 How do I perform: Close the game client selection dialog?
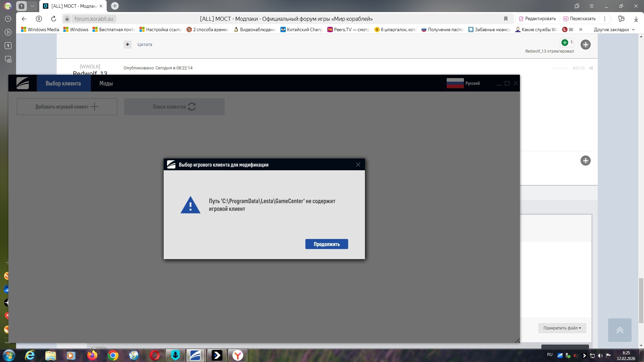tap(358, 165)
